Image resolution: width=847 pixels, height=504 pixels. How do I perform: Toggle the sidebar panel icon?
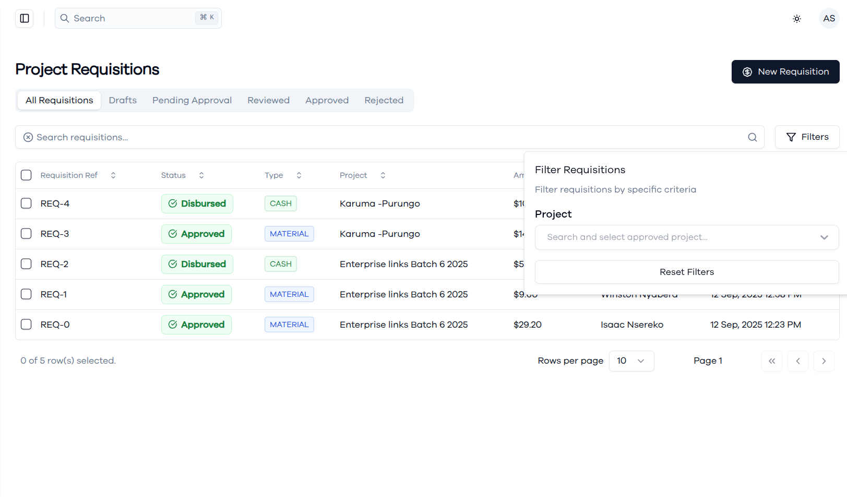click(25, 18)
